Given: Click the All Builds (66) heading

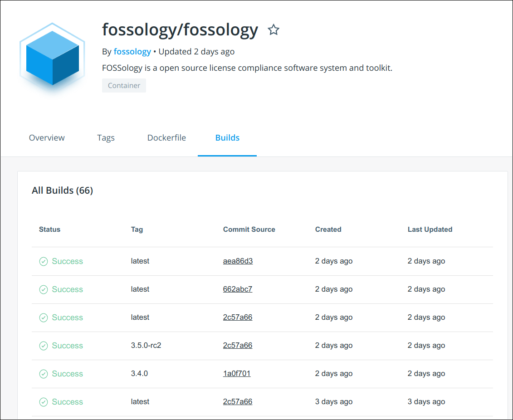Looking at the screenshot, I should (62, 190).
